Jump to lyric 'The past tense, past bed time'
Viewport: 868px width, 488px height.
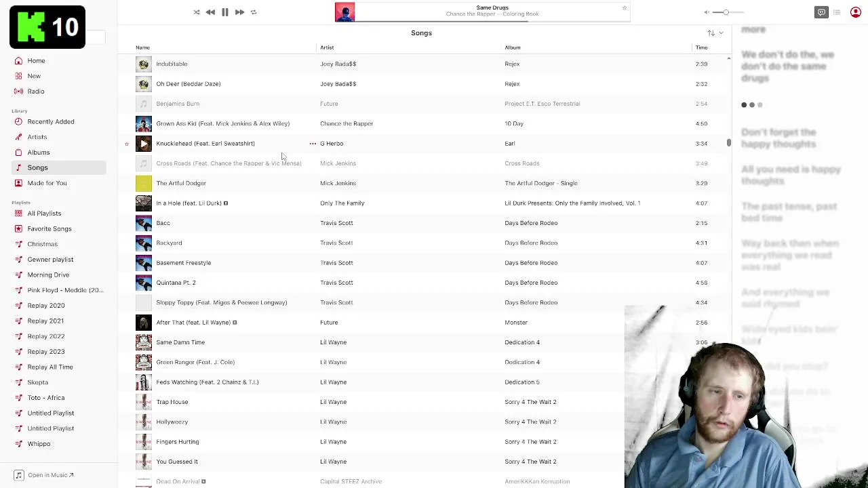point(789,212)
